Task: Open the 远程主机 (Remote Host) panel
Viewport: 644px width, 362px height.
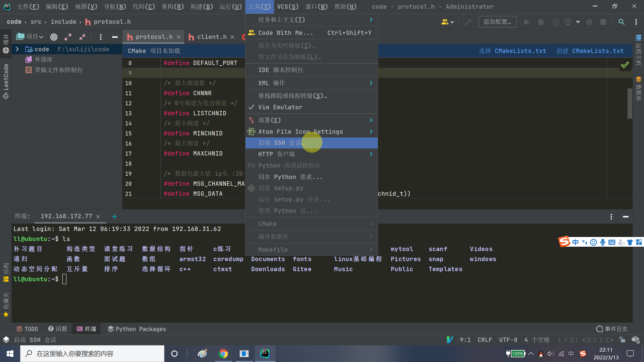Action: tap(638, 52)
